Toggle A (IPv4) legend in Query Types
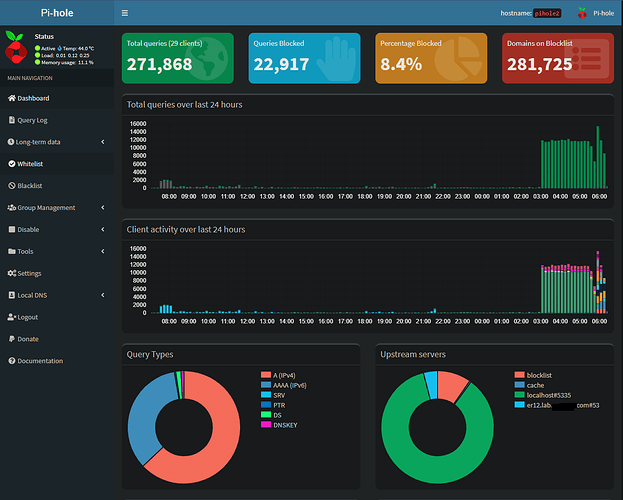 click(x=283, y=375)
